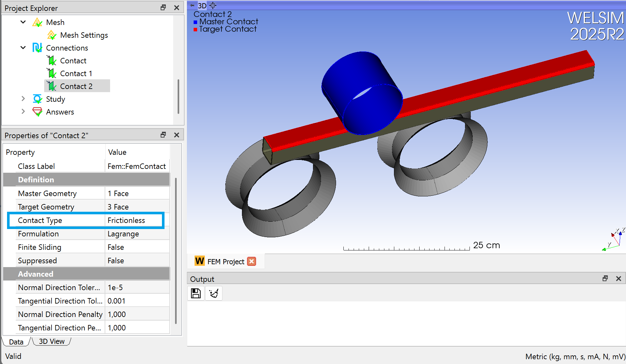Click the Connections node icon

coord(37,48)
